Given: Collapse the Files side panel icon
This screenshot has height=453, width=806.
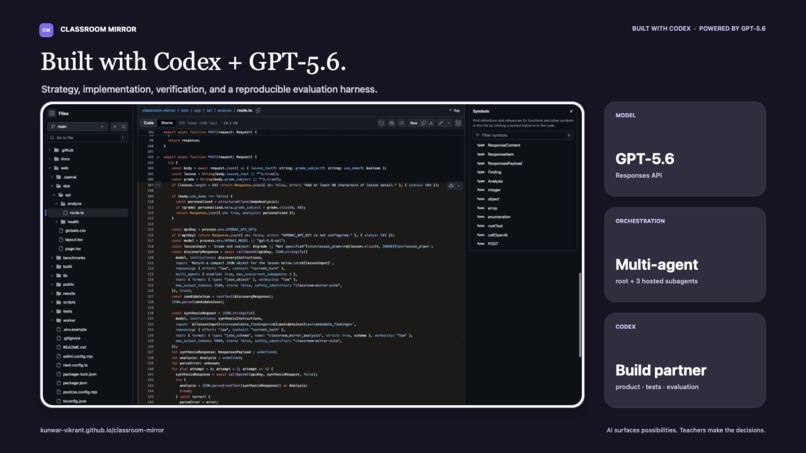Looking at the screenshot, I should (52, 113).
